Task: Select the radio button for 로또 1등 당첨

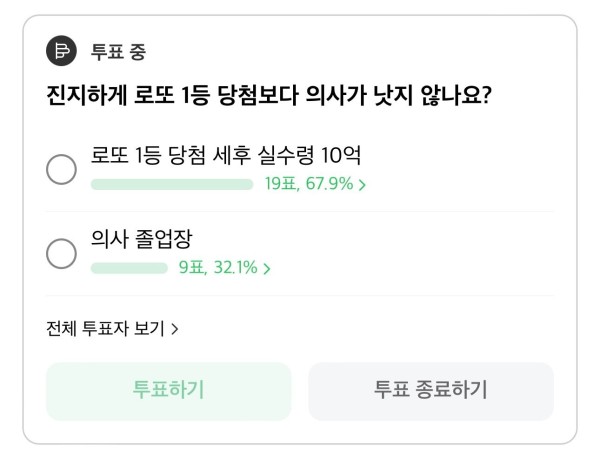Action: pos(61,170)
